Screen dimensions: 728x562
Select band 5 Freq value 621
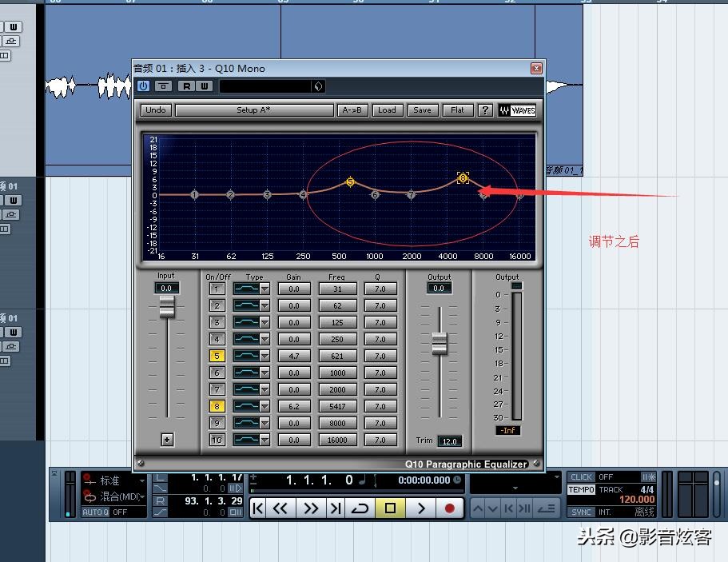tap(337, 357)
